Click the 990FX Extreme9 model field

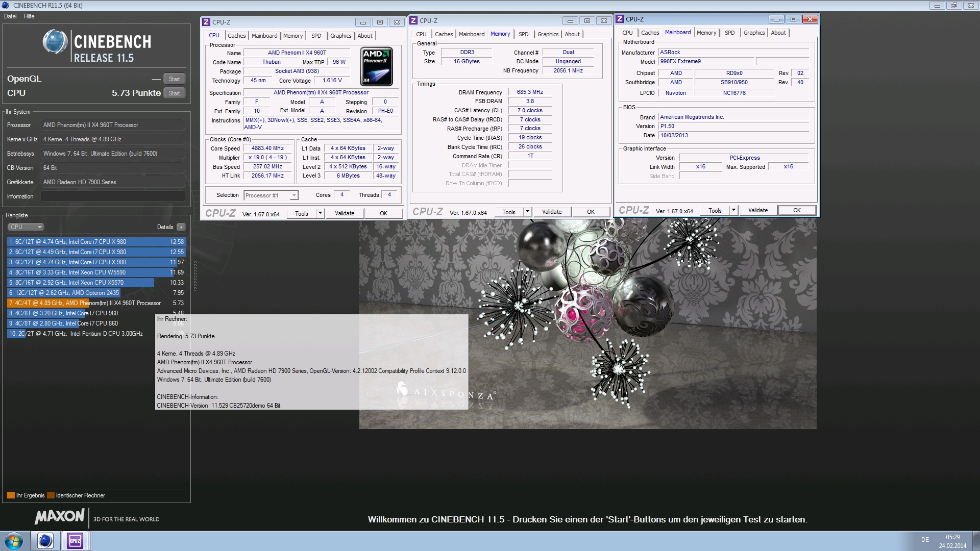[706, 61]
